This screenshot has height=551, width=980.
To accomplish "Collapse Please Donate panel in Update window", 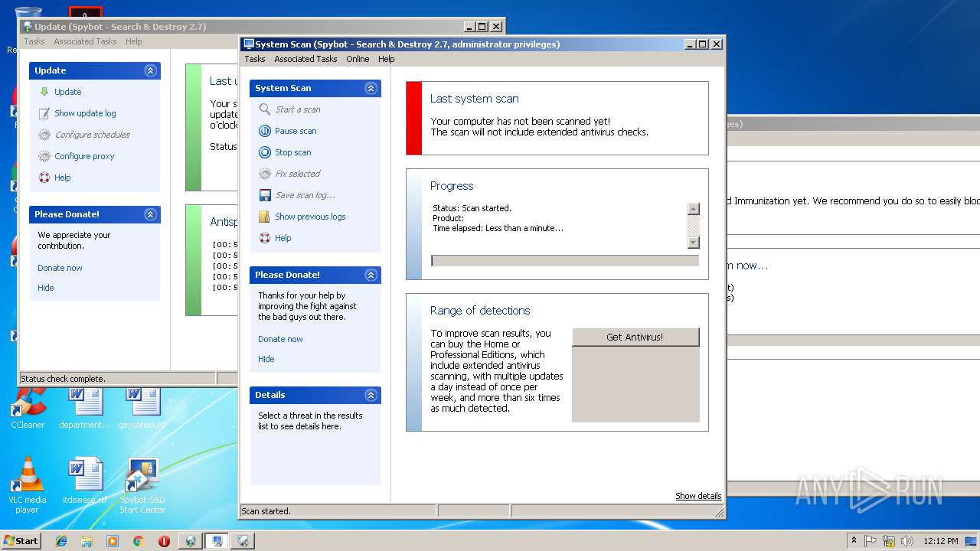I will coord(151,214).
